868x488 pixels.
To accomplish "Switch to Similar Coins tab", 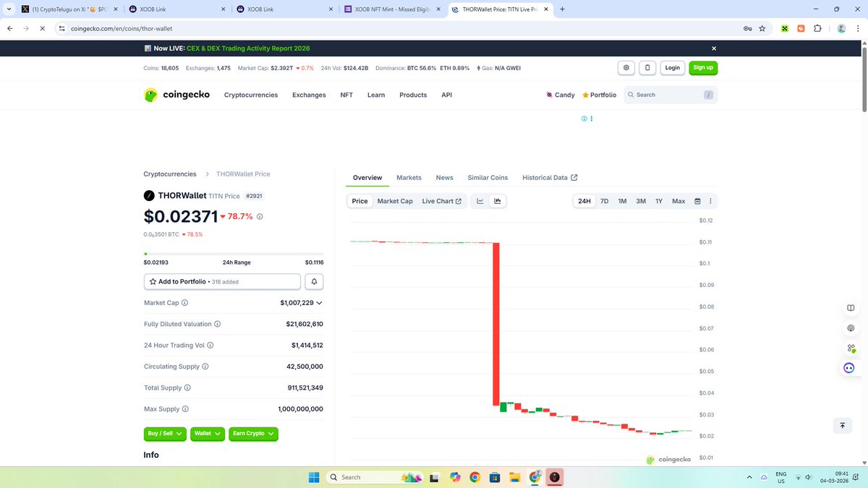I will coord(488,178).
